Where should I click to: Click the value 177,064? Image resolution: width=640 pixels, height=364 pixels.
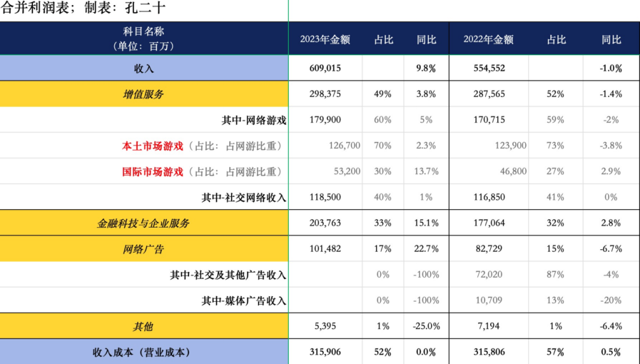click(x=489, y=223)
